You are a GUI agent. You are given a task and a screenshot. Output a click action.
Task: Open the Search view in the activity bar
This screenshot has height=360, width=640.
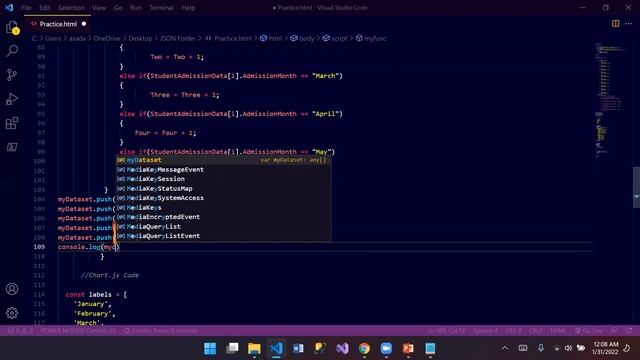pos(12,51)
